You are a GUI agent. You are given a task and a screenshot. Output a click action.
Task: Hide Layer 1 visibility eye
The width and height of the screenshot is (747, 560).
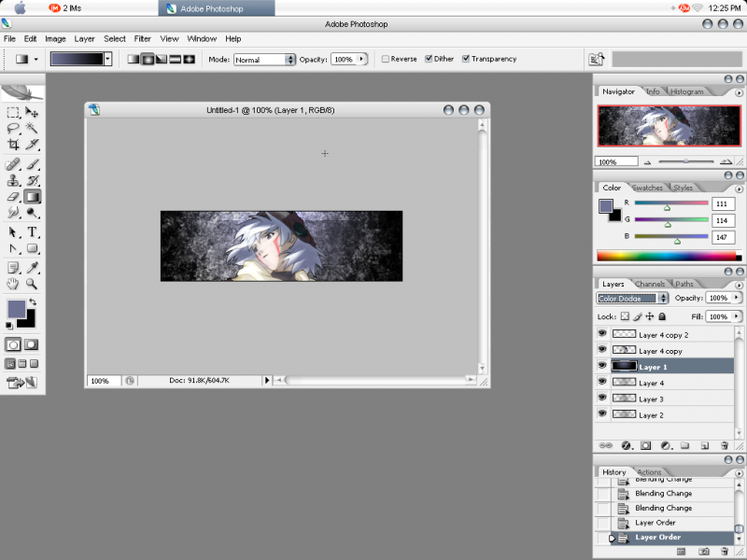pyautogui.click(x=602, y=365)
